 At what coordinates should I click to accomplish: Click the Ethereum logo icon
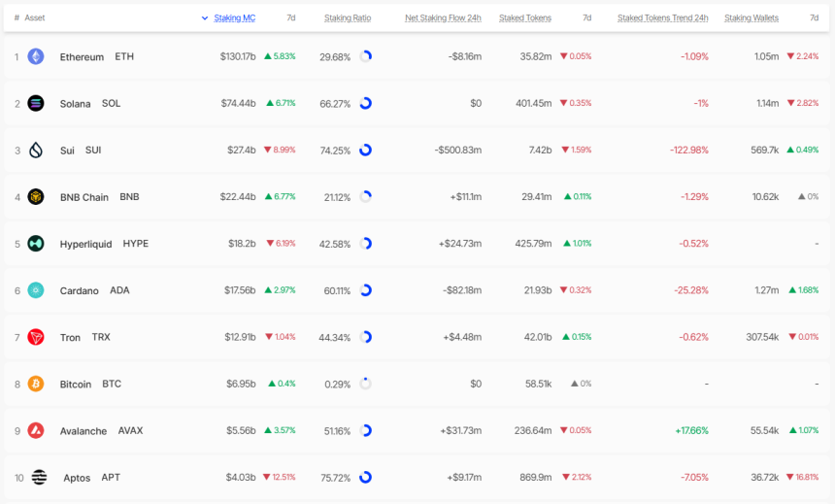pyautogui.click(x=36, y=57)
